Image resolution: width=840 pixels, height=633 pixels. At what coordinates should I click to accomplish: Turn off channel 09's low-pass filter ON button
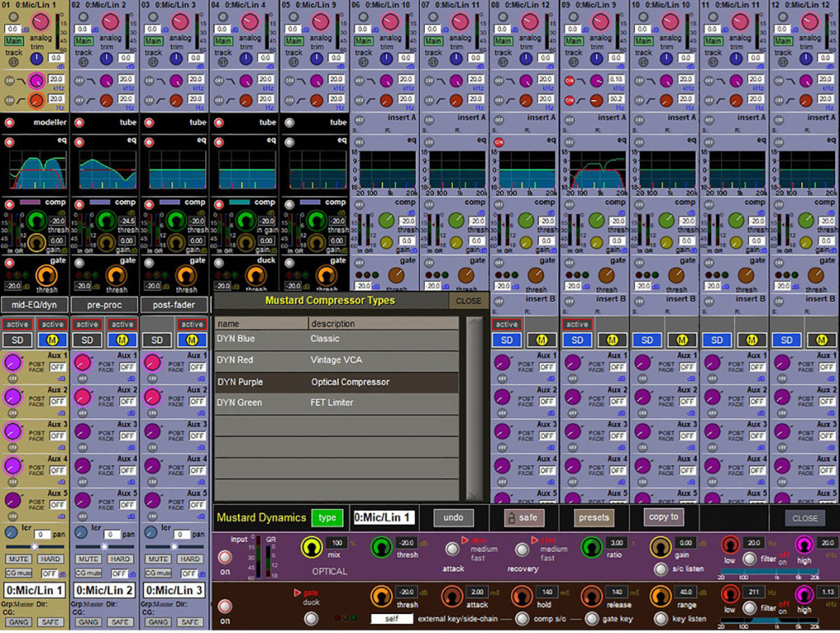point(569,81)
